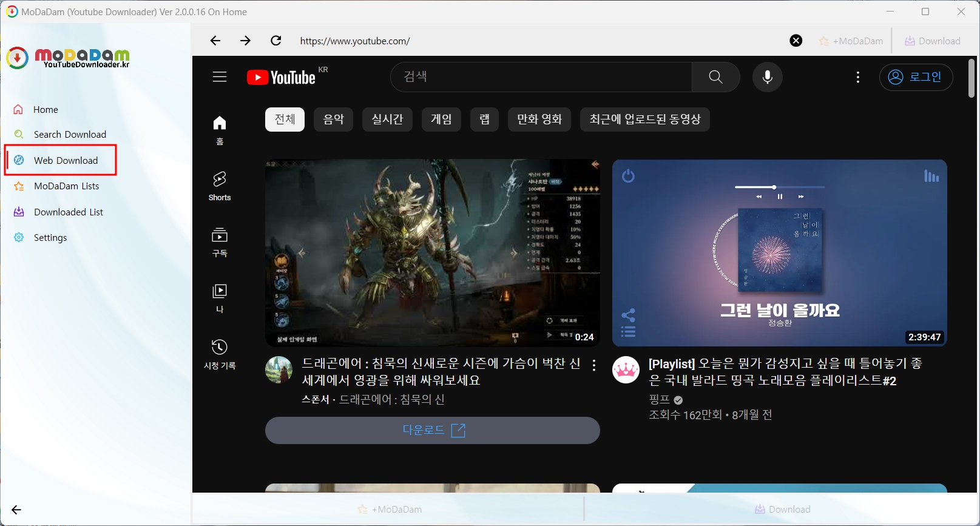The image size is (980, 526).
Task: Click the 드래곤에어 channel avatar
Action: click(x=279, y=369)
